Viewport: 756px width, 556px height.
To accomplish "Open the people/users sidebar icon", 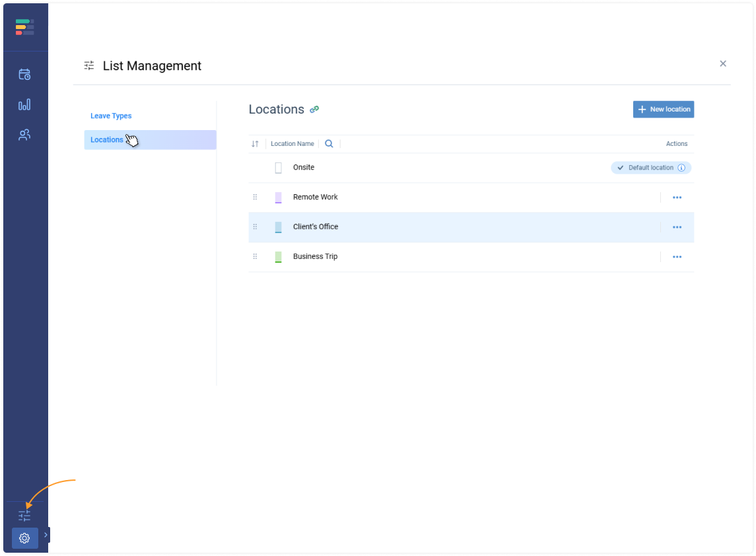I will pyautogui.click(x=24, y=135).
